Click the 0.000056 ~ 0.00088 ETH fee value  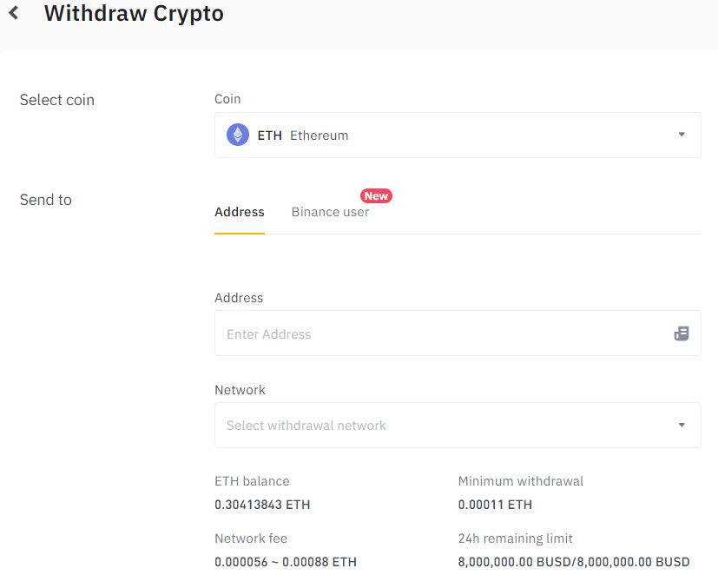286,562
